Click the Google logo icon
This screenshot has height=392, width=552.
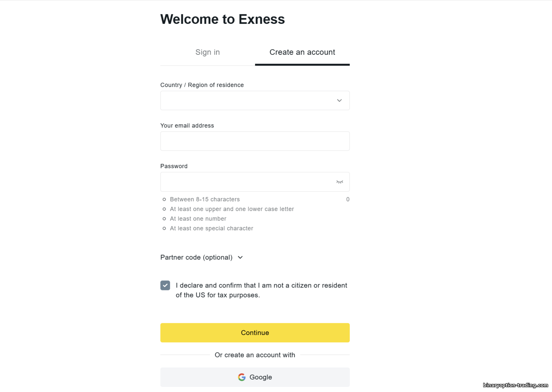tap(242, 377)
